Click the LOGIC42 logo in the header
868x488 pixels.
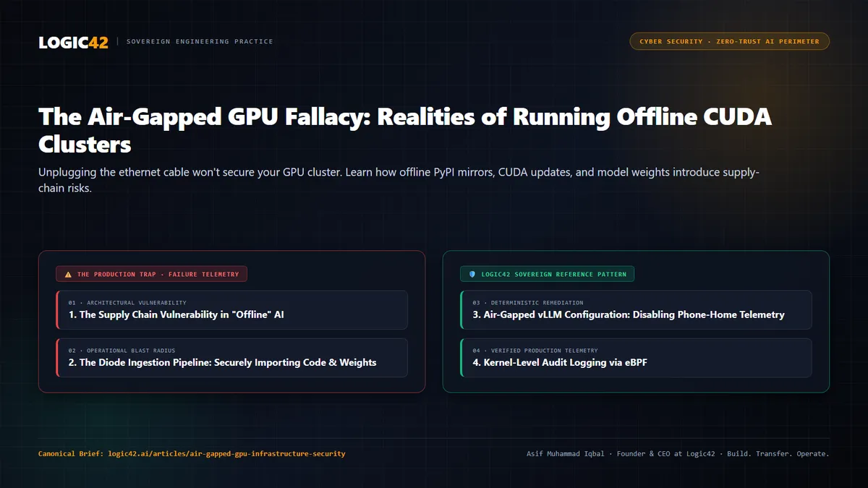[73, 42]
